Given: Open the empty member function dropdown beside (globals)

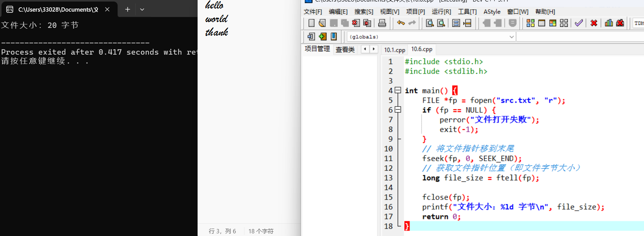Looking at the screenshot, I should pyautogui.click(x=580, y=37).
